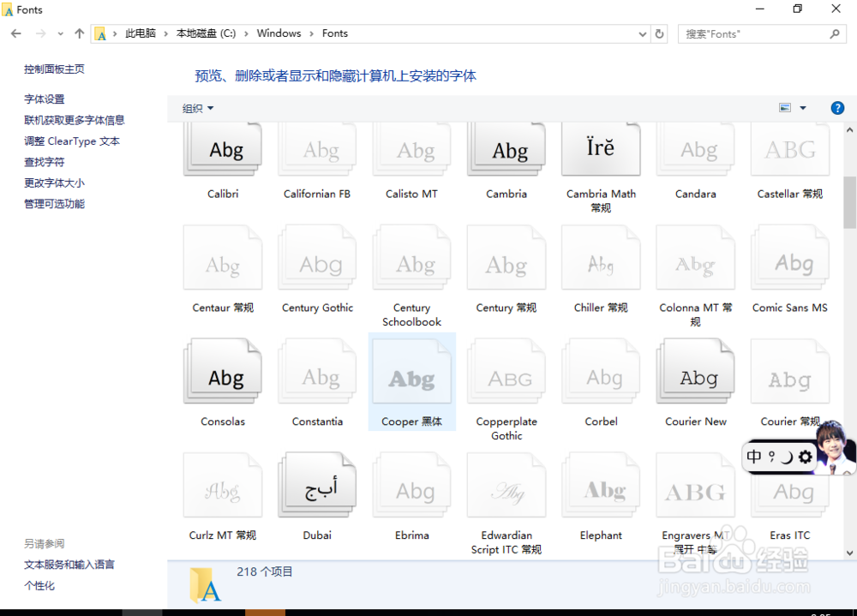Select the Courier 常规 font icon
This screenshot has height=616, width=857.
pyautogui.click(x=790, y=371)
